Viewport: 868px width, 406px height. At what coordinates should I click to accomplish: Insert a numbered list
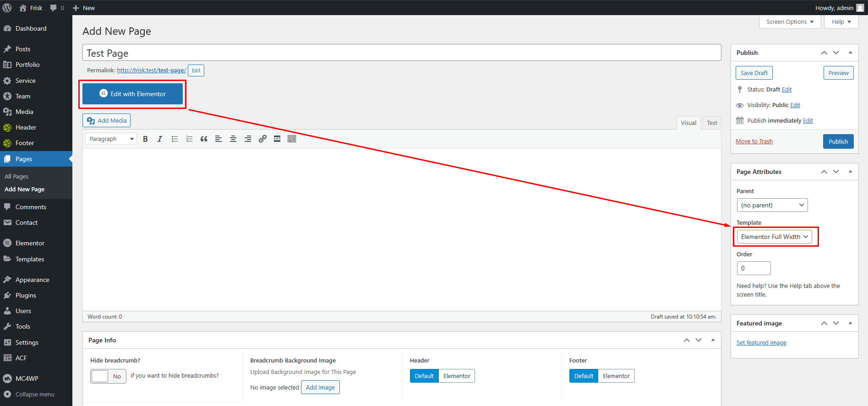[189, 139]
